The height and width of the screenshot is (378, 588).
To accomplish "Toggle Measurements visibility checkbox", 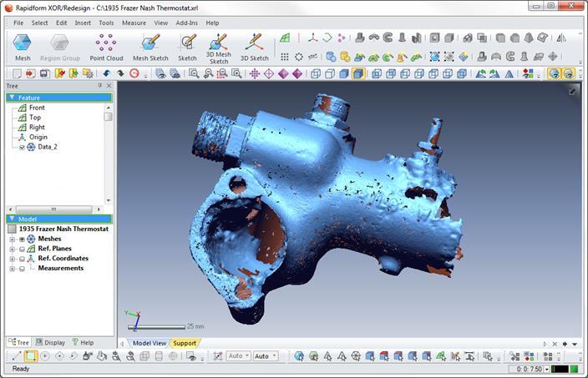I will coord(22,269).
